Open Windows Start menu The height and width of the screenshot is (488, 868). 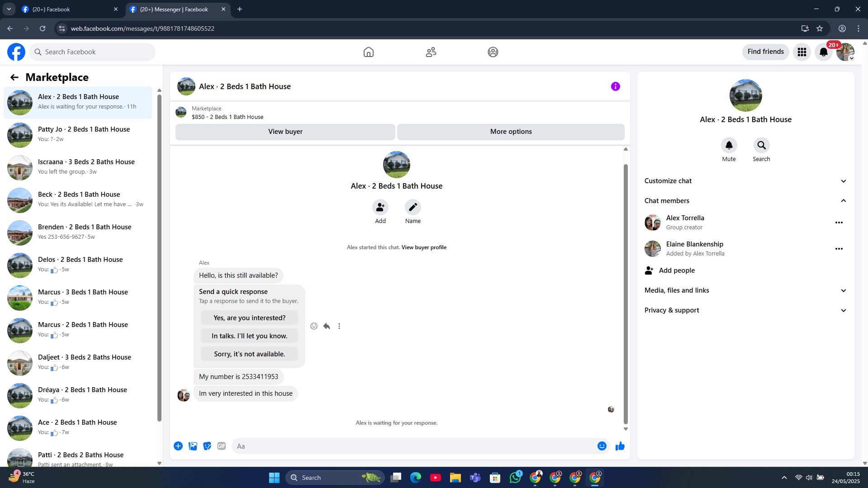(274, 478)
